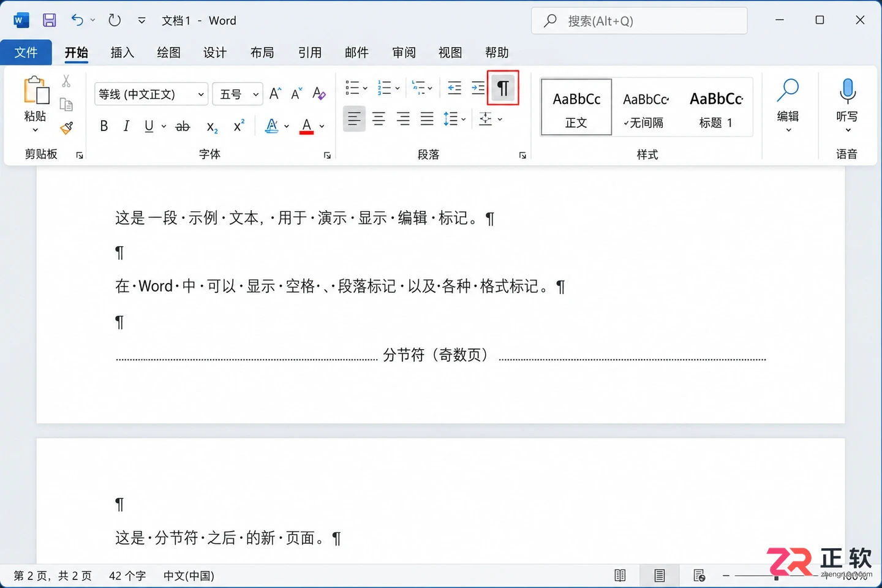The width and height of the screenshot is (882, 588).
Task: Switch to the 视图 tab
Action: click(x=450, y=53)
